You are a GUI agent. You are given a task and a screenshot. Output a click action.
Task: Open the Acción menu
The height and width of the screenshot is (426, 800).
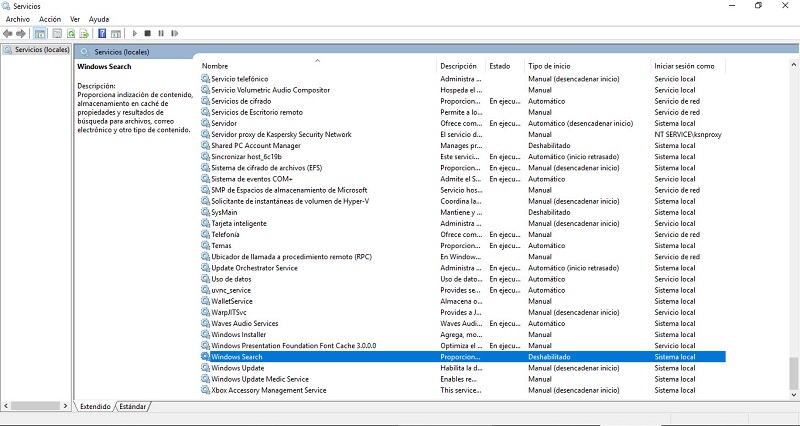[x=50, y=19]
